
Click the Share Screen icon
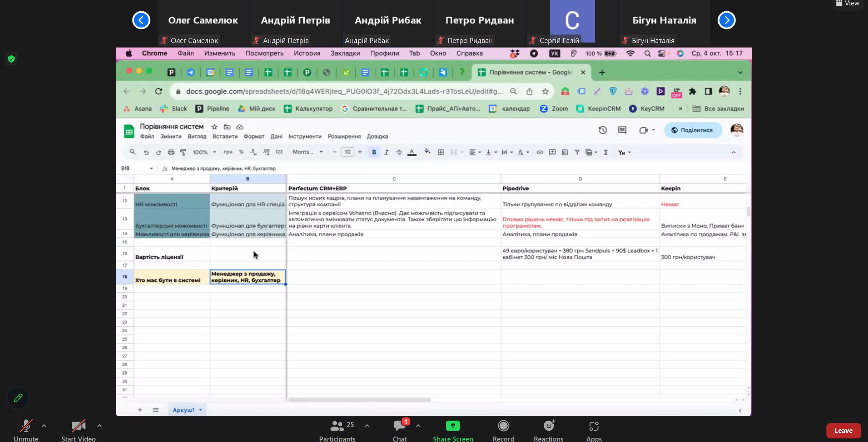[453, 426]
